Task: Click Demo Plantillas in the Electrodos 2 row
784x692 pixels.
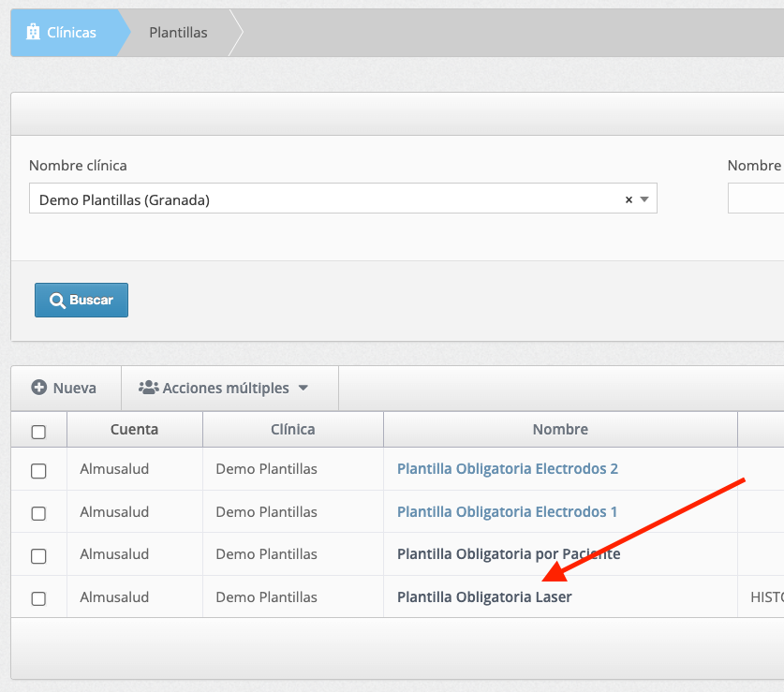Action: tap(267, 469)
